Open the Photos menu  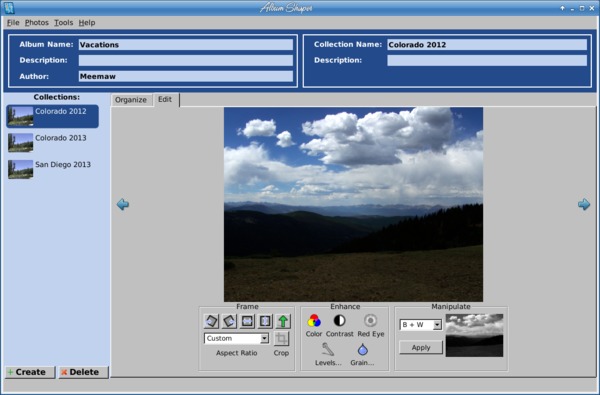37,23
